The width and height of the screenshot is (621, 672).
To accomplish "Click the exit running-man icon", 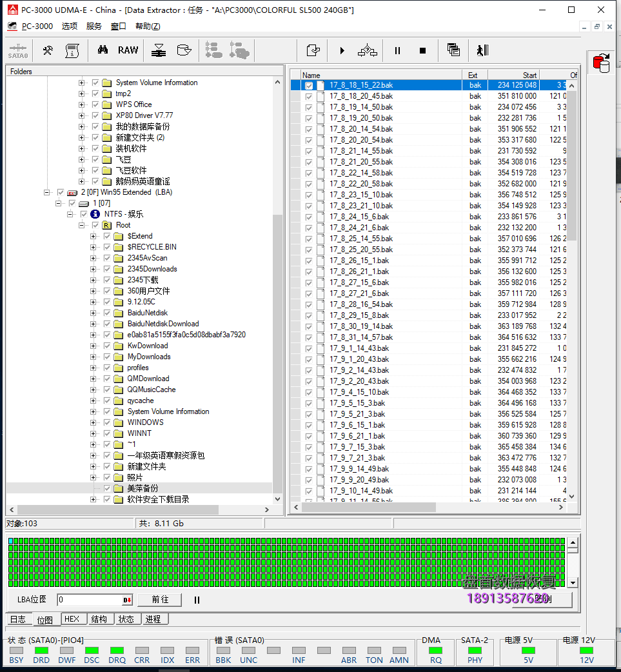I will click(482, 50).
